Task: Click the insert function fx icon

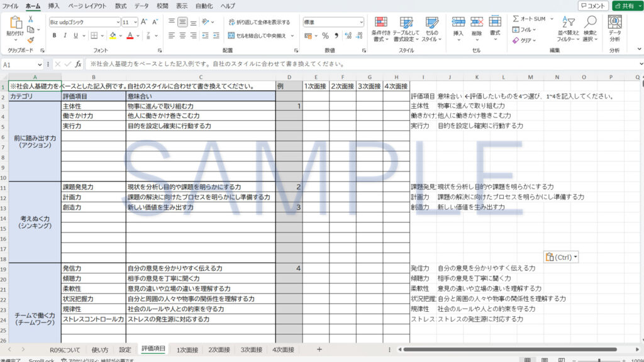Action: point(78,64)
